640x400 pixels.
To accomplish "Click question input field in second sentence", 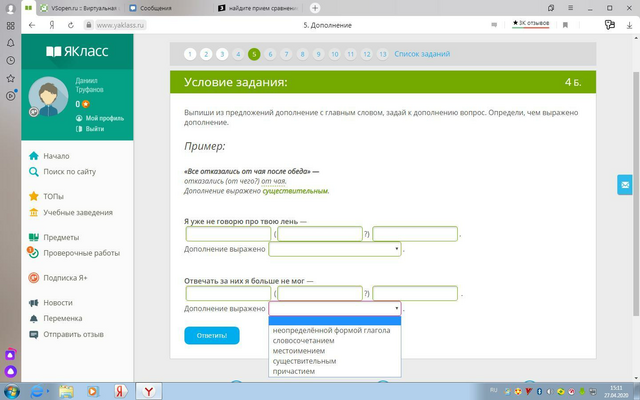I will [320, 294].
